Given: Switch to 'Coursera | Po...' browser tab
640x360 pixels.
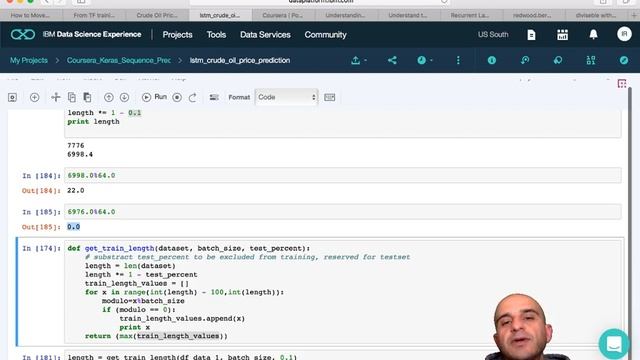Looking at the screenshot, I should click(283, 16).
